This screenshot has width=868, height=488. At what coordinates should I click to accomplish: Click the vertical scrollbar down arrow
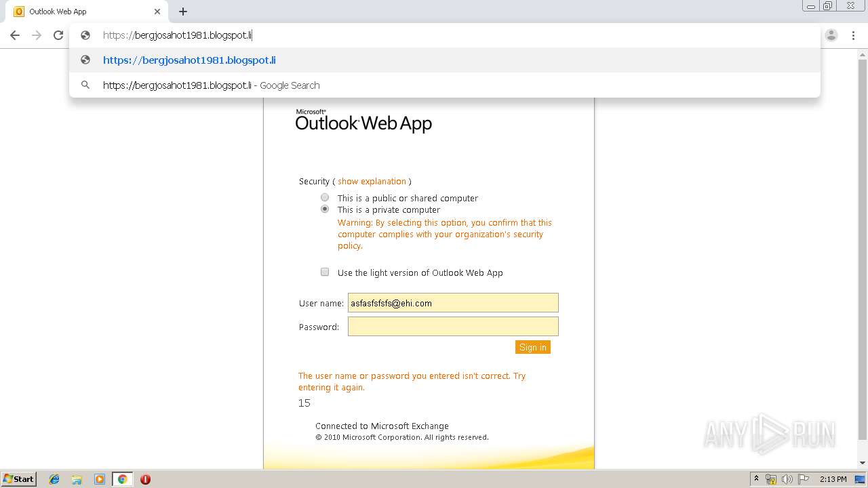pos(863,463)
